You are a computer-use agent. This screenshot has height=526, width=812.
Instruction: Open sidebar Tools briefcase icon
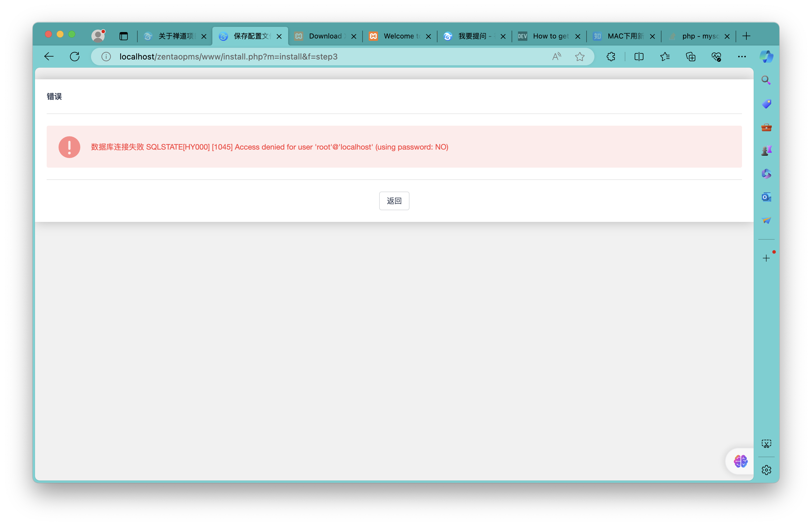pos(766,127)
